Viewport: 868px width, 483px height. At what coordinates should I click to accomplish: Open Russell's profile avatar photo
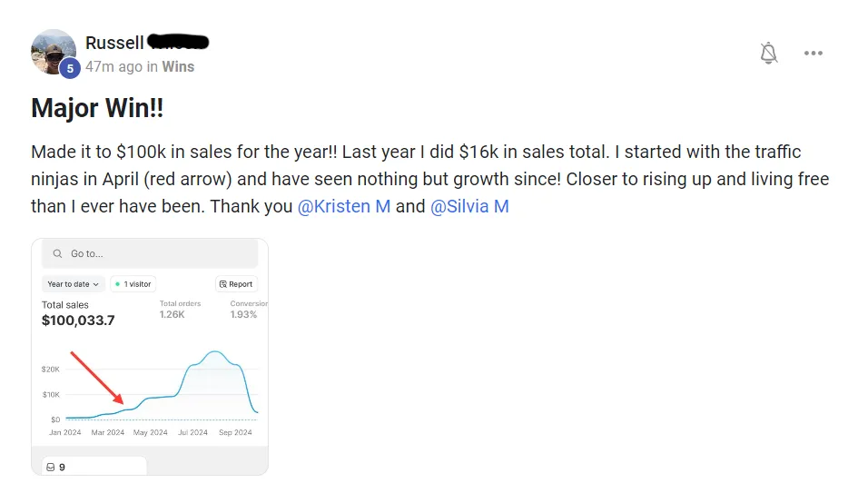click(x=54, y=52)
